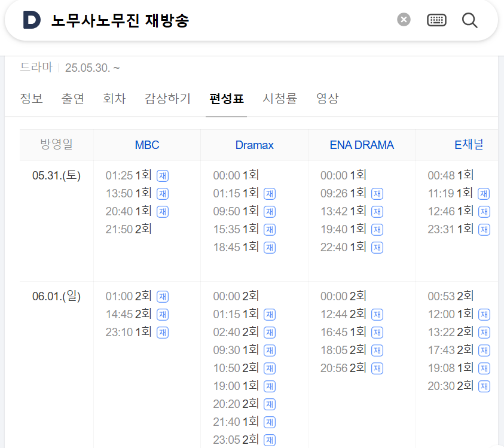
Task: Open the on-screen keyboard icon
Action: (x=436, y=20)
